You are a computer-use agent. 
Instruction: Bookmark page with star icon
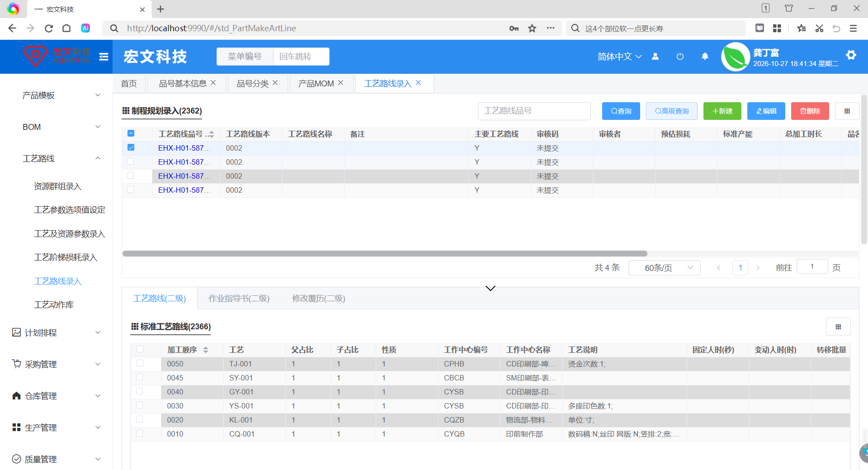click(x=532, y=28)
